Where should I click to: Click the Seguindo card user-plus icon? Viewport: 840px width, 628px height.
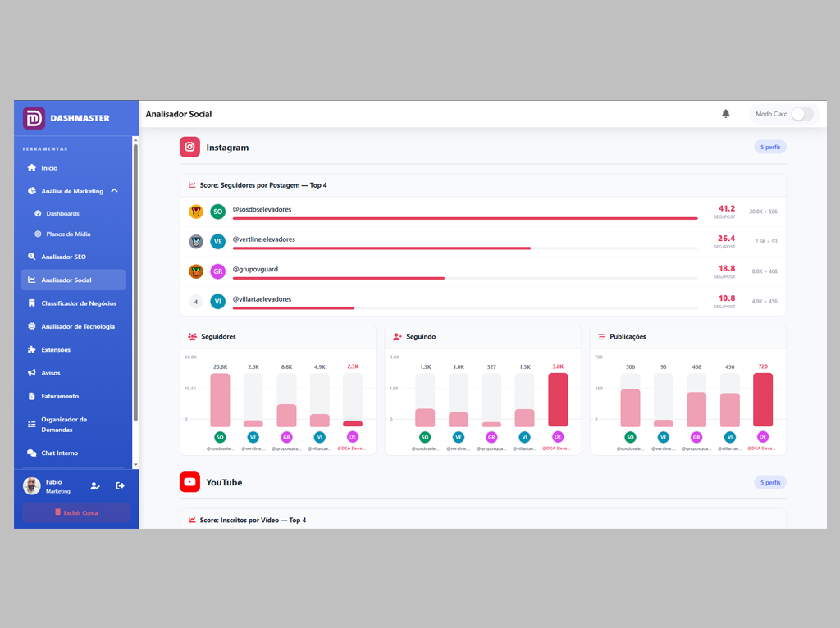397,337
